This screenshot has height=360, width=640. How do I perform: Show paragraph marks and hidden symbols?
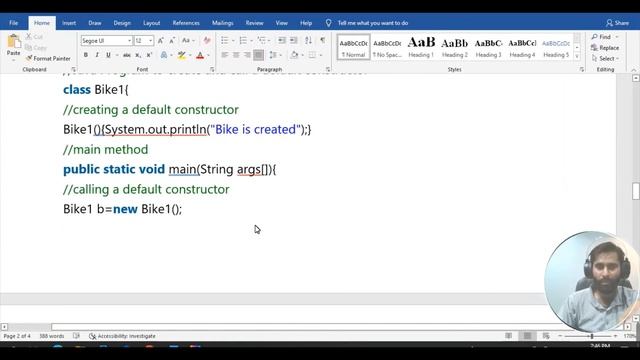323,40
